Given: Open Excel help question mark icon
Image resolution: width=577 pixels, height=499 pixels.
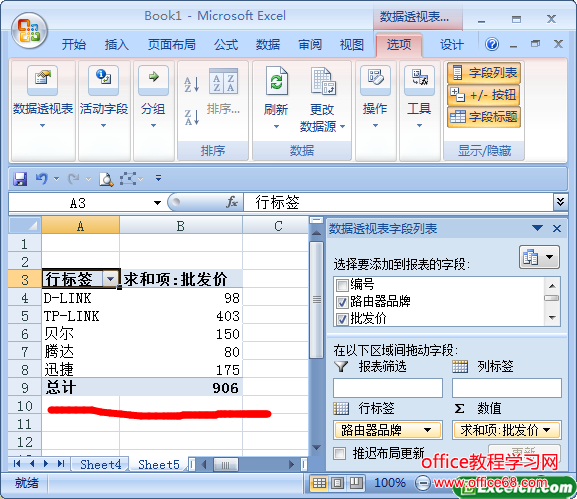Looking at the screenshot, I should click(492, 45).
